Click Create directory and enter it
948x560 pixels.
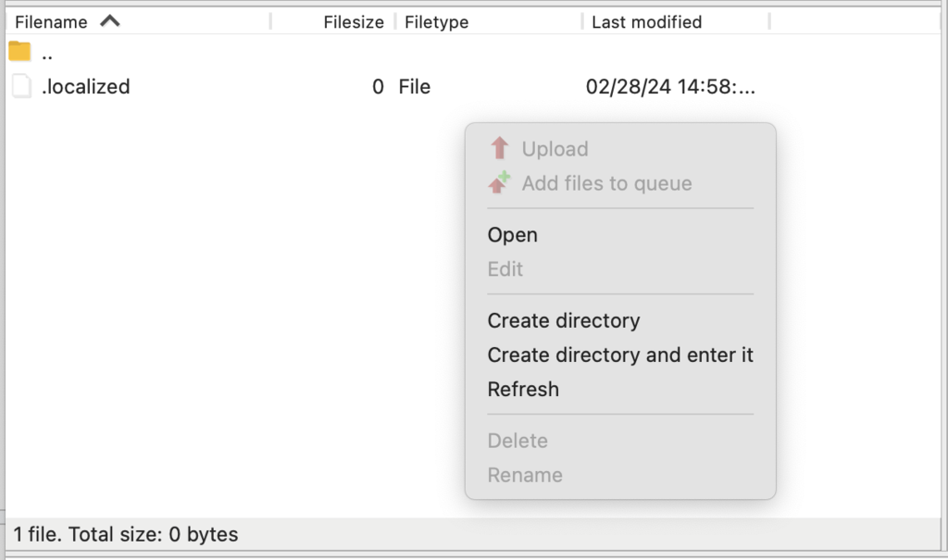coord(619,355)
